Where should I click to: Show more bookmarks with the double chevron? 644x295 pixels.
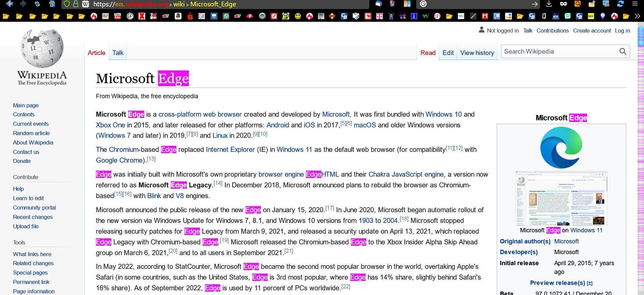coord(637,16)
